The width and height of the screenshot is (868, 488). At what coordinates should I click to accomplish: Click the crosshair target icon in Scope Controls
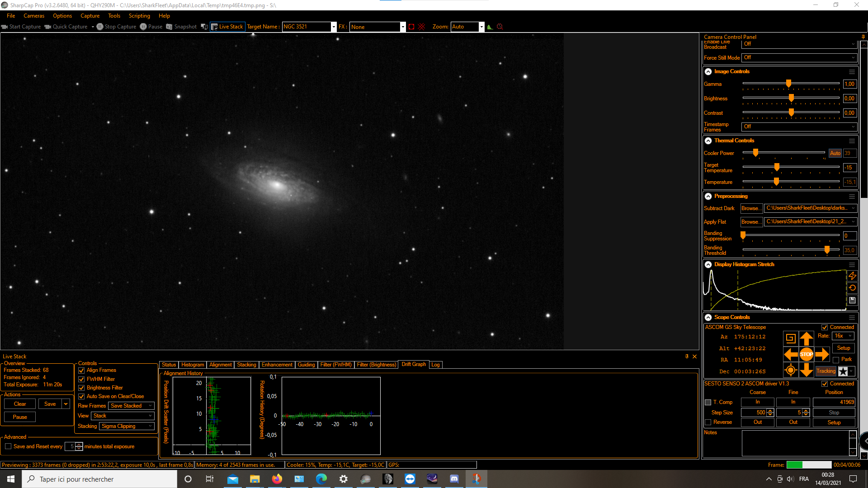pyautogui.click(x=790, y=371)
